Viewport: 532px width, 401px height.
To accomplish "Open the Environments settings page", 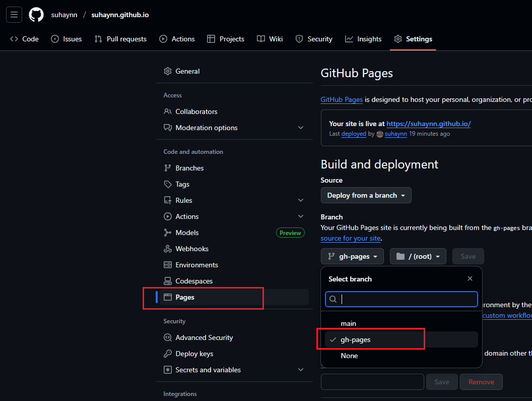I will [196, 265].
